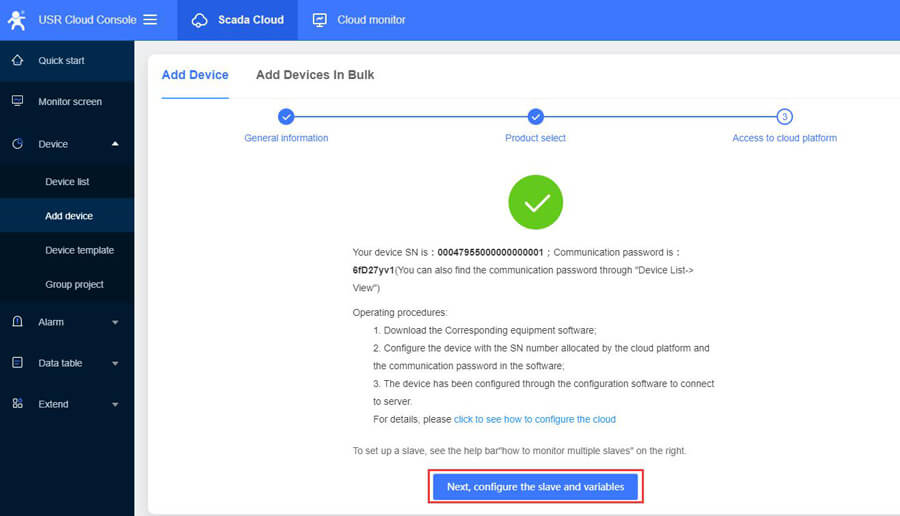Click communication password 6fD27yv1
Image resolution: width=900 pixels, height=516 pixels.
[373, 270]
